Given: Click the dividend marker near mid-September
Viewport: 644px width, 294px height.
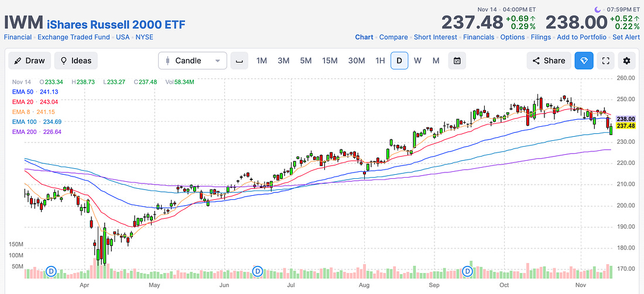Looking at the screenshot, I should pos(468,271).
